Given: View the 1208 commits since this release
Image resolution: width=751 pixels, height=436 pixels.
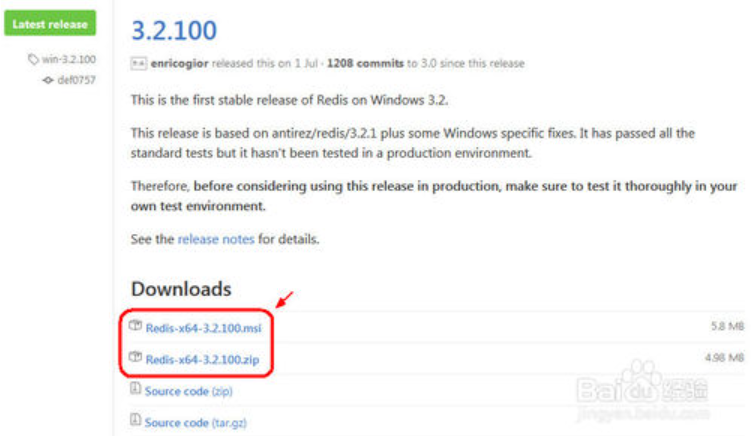Looking at the screenshot, I should (x=366, y=63).
